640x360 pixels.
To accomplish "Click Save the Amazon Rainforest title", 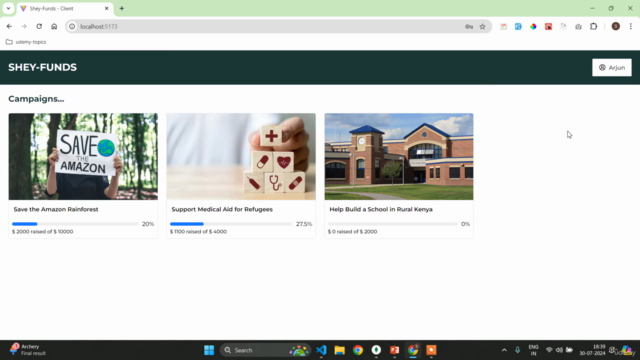I will 56,209.
